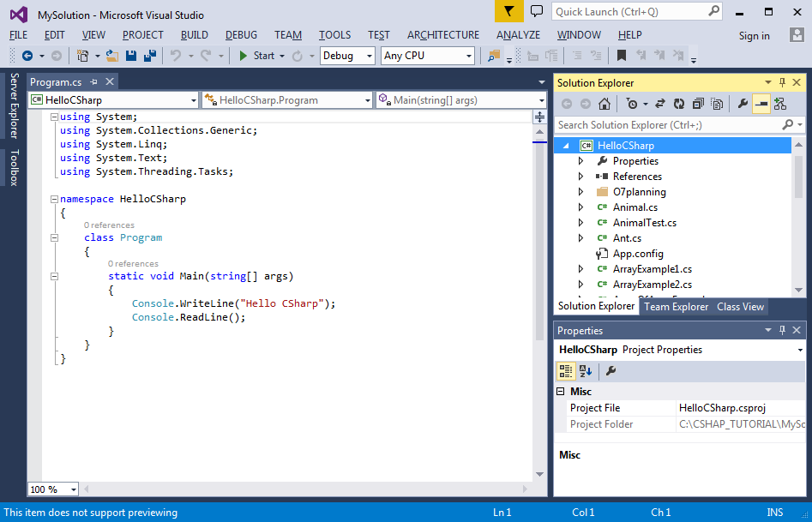Open the ARCHITECTURE menu

coord(443,35)
